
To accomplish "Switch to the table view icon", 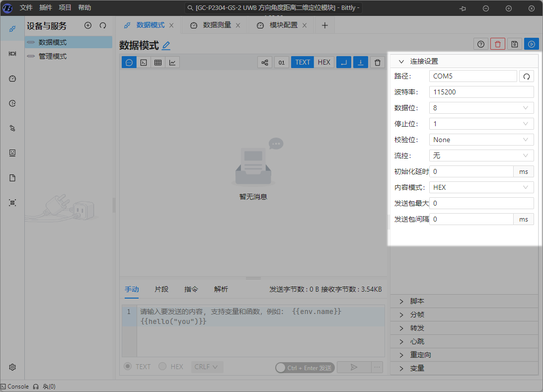I will 158,62.
